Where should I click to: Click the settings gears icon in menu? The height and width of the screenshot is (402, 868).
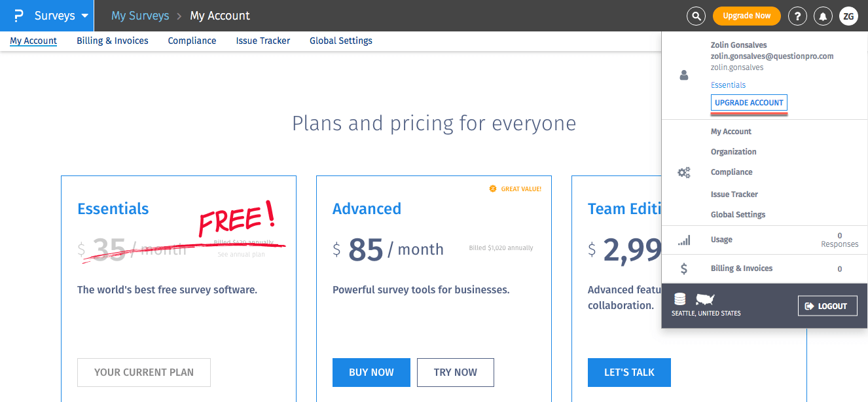[684, 173]
